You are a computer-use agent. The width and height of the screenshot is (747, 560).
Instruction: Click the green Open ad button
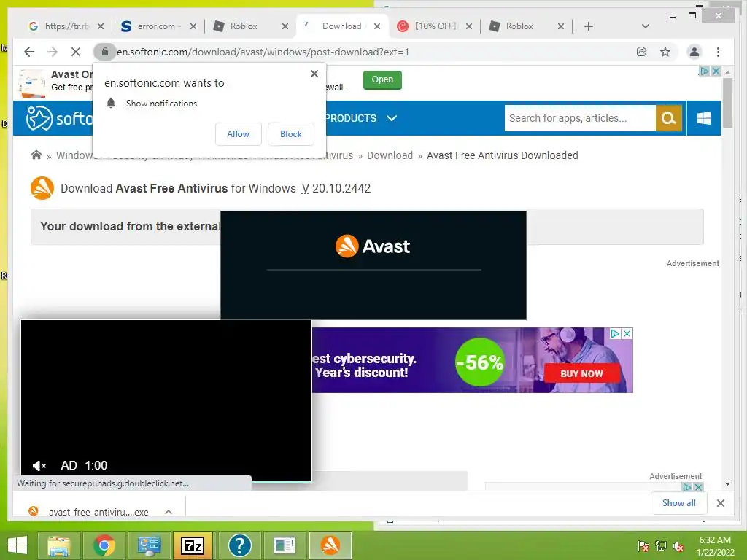[382, 79]
